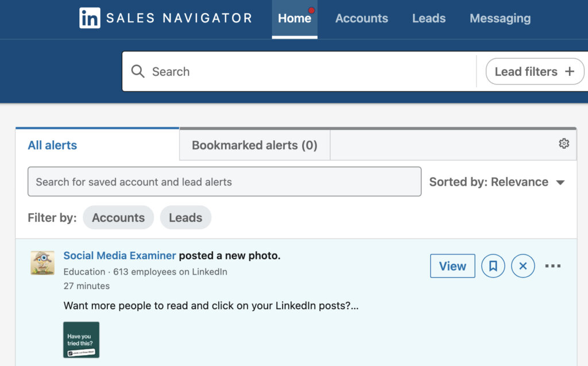Dismiss the Social Media Examiner alert with the X
The height and width of the screenshot is (366, 588).
[x=523, y=265]
